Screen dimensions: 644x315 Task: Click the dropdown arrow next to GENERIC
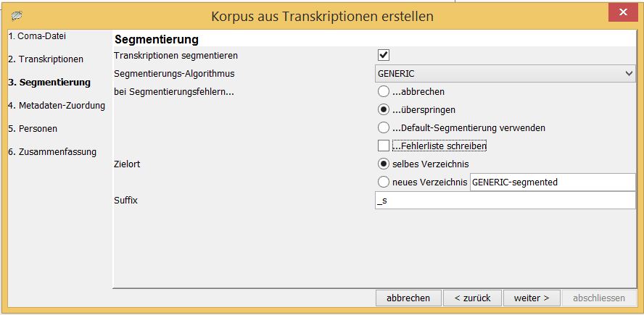coord(629,74)
